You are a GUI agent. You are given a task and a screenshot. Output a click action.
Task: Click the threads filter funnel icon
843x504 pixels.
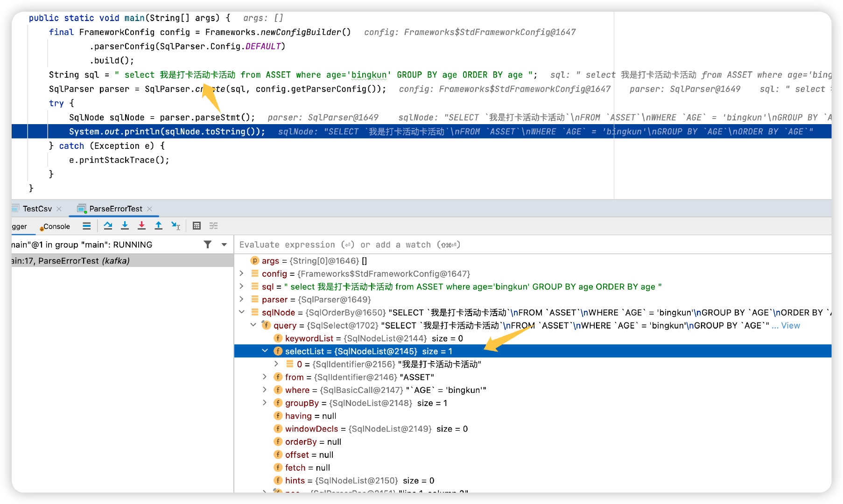coord(208,245)
